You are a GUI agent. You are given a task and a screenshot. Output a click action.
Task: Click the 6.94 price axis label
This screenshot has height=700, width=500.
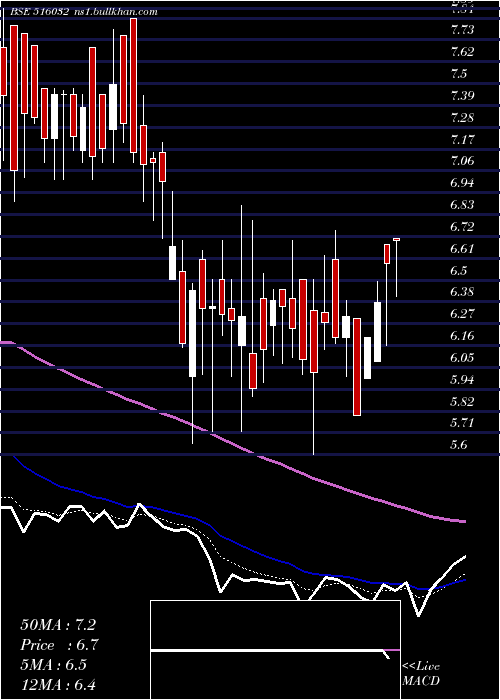click(x=462, y=183)
